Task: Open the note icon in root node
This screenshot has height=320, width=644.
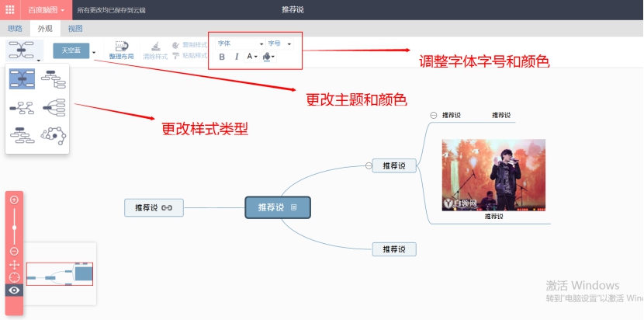Action: [293, 207]
